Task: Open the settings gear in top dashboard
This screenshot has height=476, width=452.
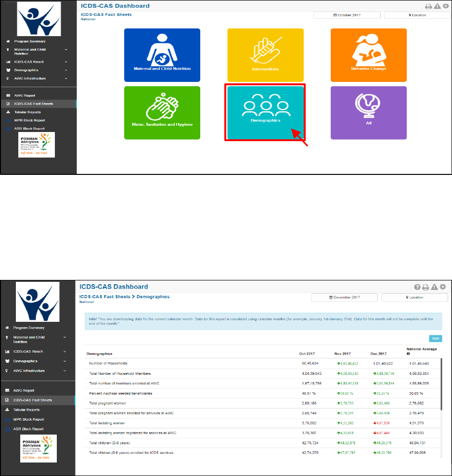Action: 446,6
